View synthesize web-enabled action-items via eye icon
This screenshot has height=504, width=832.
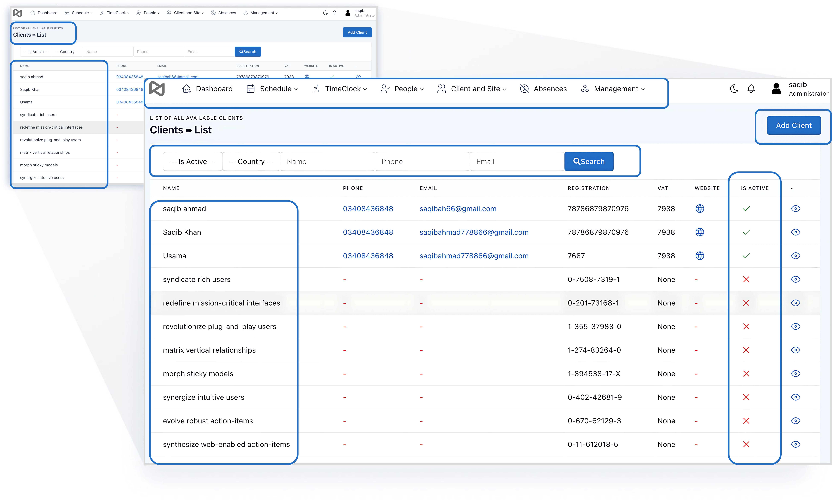796,445
